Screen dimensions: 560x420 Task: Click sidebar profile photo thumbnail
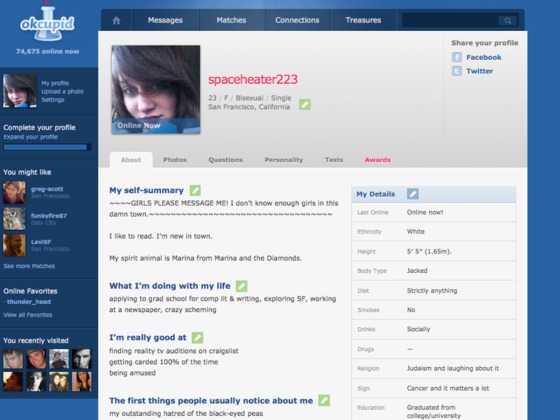tap(20, 91)
